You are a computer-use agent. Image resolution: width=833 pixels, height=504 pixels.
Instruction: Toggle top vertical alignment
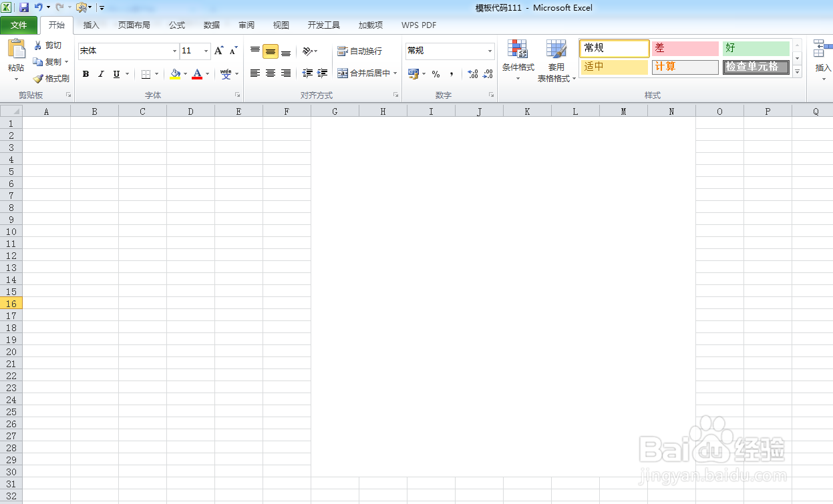255,51
